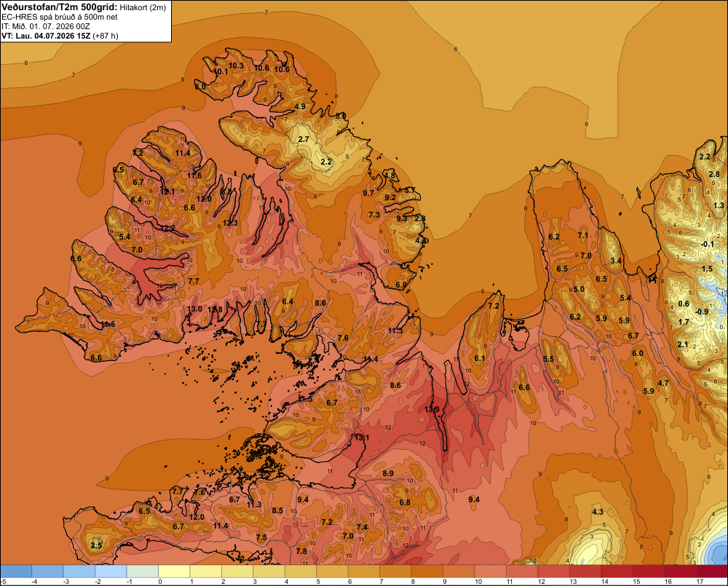Click the 12.3 value in Westfjords
Image resolution: width=728 pixels, height=586 pixels.
click(230, 223)
